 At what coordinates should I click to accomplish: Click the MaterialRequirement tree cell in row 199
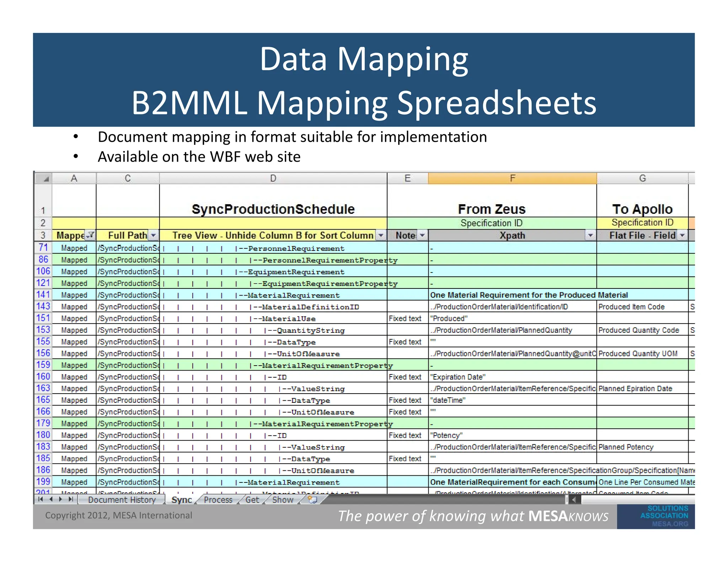tap(273, 482)
